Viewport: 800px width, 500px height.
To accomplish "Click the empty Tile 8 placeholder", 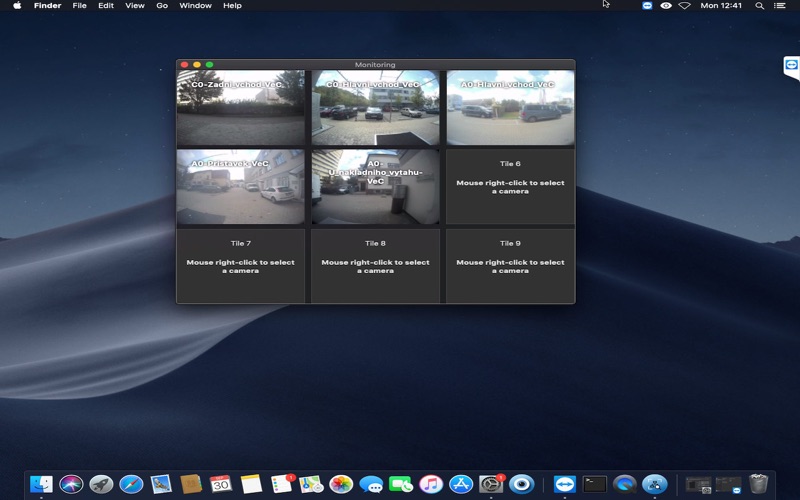I will (375, 266).
